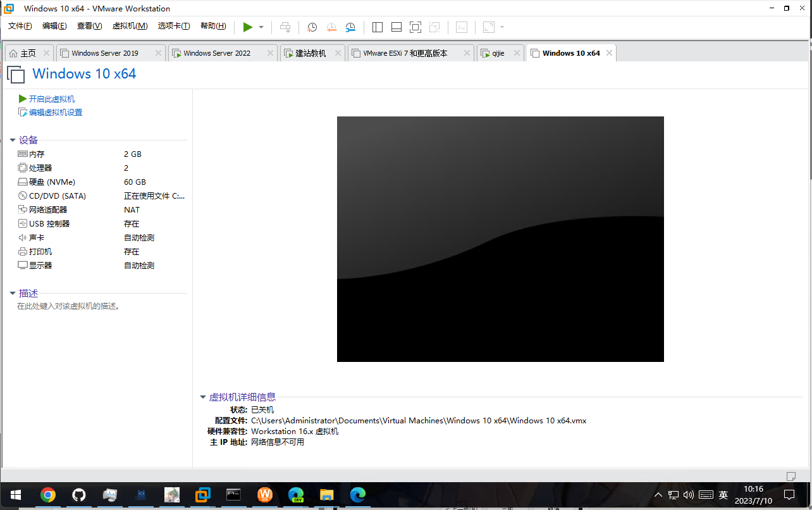The height and width of the screenshot is (510, 812).
Task: Show hidden system tray icons
Action: point(658,495)
